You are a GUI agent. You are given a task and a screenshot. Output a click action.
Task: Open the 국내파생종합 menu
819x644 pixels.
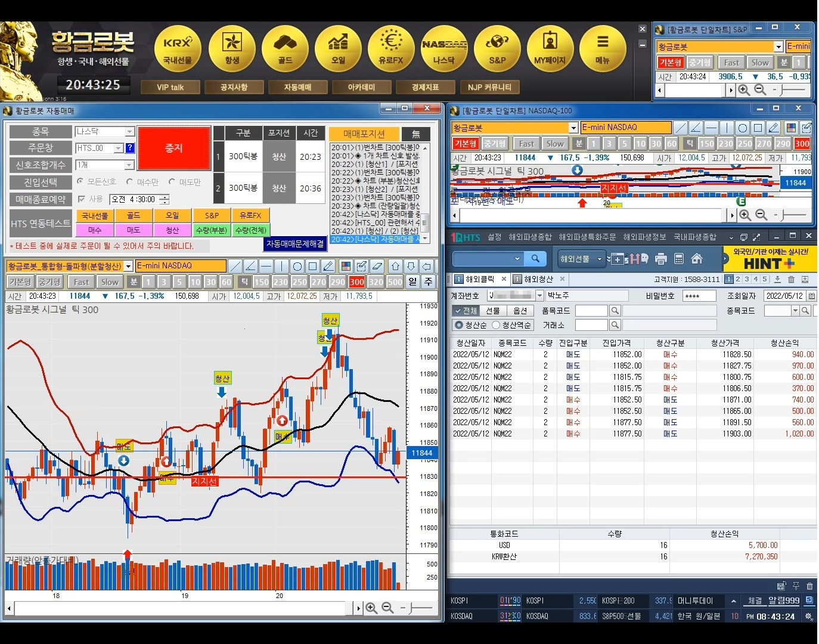[x=695, y=237]
